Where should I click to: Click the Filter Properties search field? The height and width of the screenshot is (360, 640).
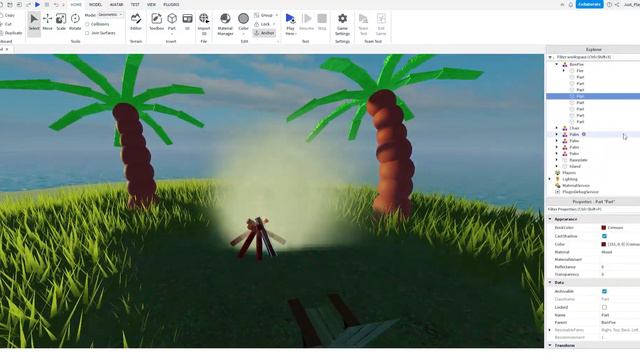coord(593,209)
